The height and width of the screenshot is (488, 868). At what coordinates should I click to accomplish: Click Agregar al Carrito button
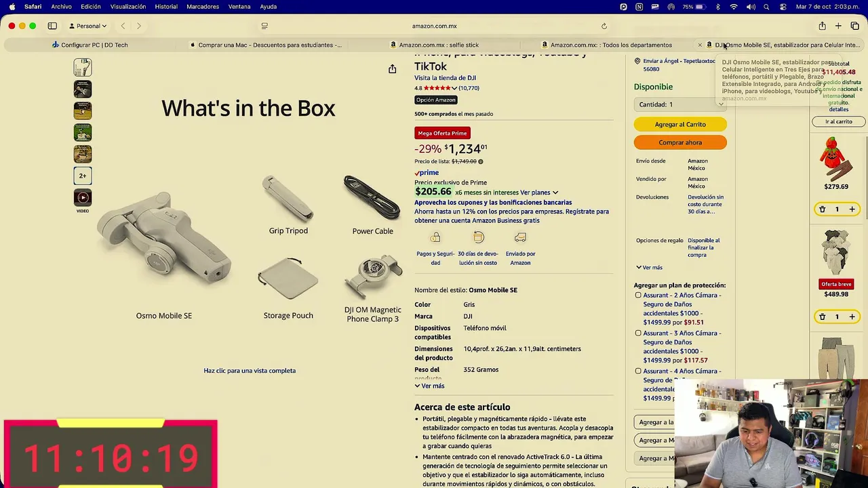pos(680,125)
